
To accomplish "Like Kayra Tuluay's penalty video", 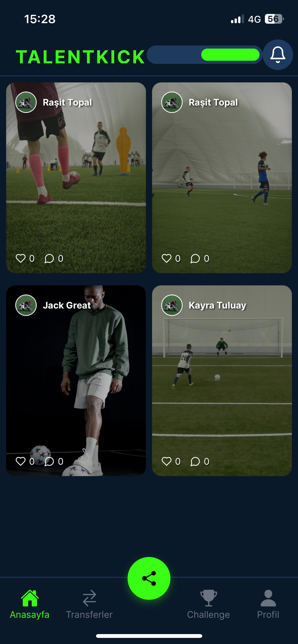I will point(167,461).
